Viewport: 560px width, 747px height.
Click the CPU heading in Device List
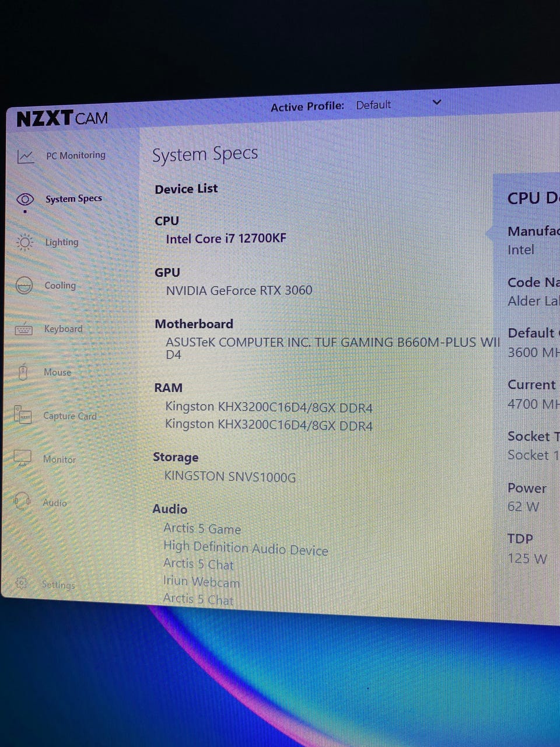coord(167,221)
